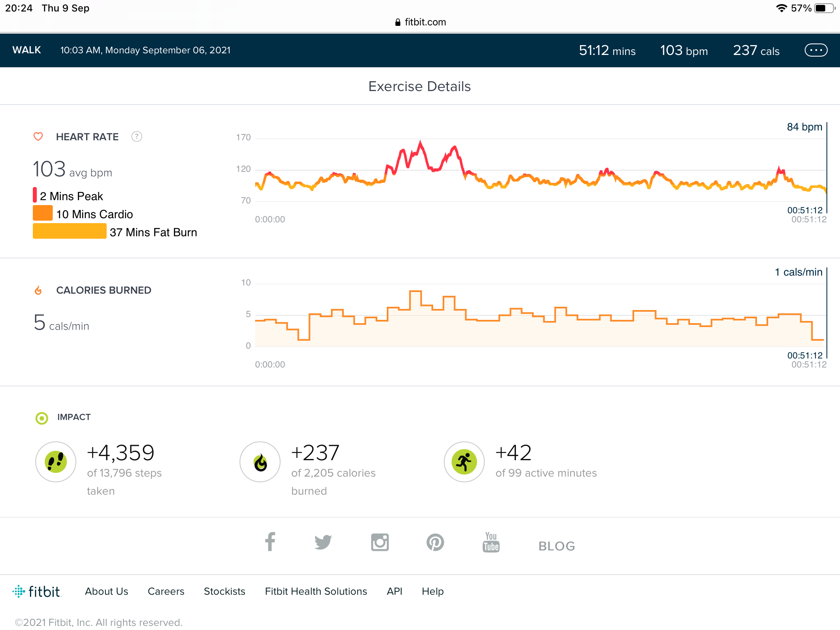Open the heart rate help question mark
The width and height of the screenshot is (840, 630).
pyautogui.click(x=137, y=137)
